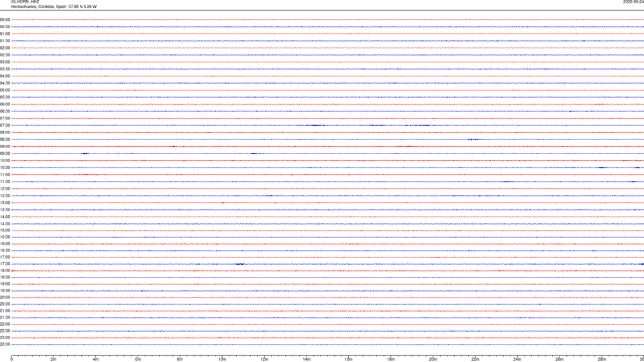The height and width of the screenshot is (362, 644).
Task: Click the 4m mark on the minute axis
Action: (x=96, y=359)
